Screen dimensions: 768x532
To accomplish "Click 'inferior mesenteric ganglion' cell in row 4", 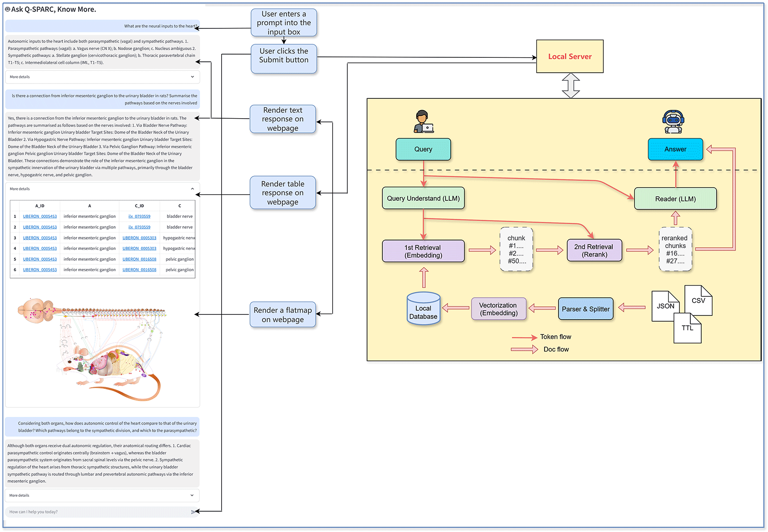I will [x=89, y=249].
